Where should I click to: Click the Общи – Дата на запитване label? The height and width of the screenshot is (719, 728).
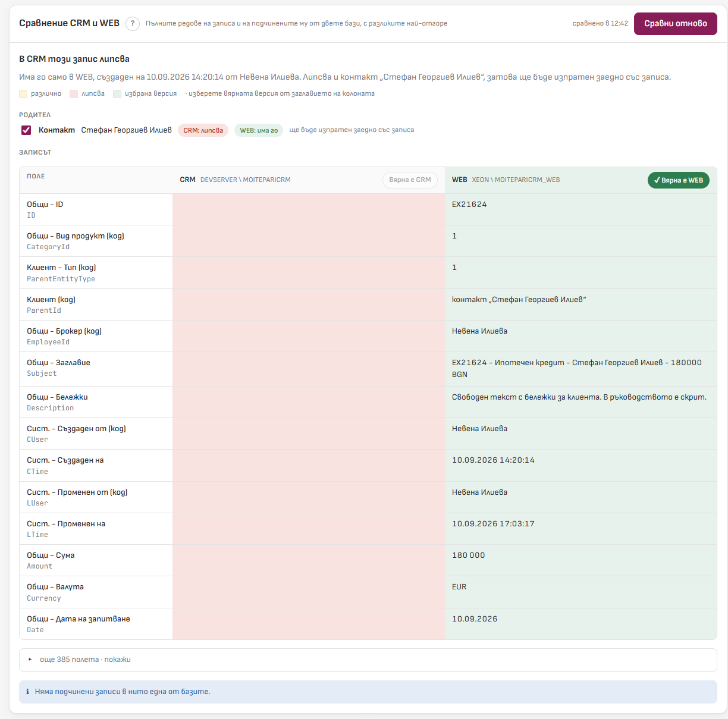79,619
